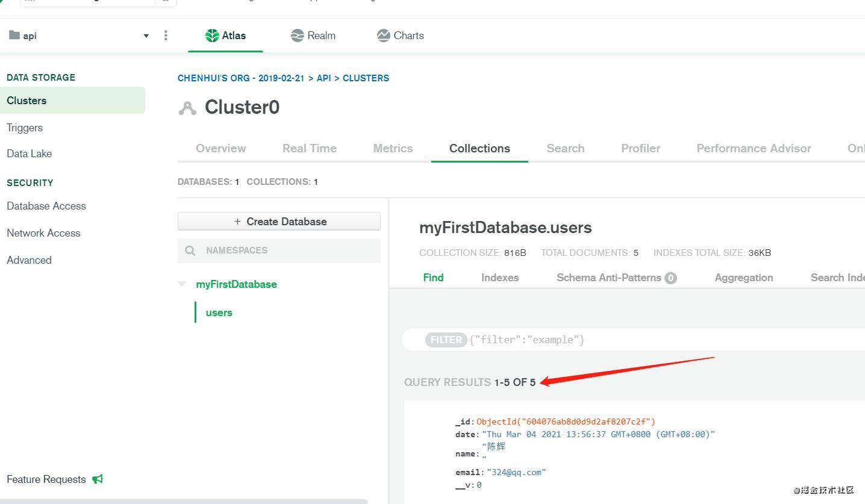This screenshot has width=865, height=504.
Task: Open the Performance Advisor tab
Action: 754,148
